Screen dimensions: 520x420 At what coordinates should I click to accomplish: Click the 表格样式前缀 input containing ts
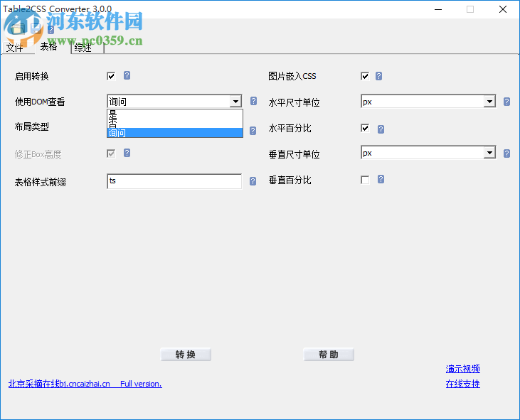pyautogui.click(x=174, y=181)
